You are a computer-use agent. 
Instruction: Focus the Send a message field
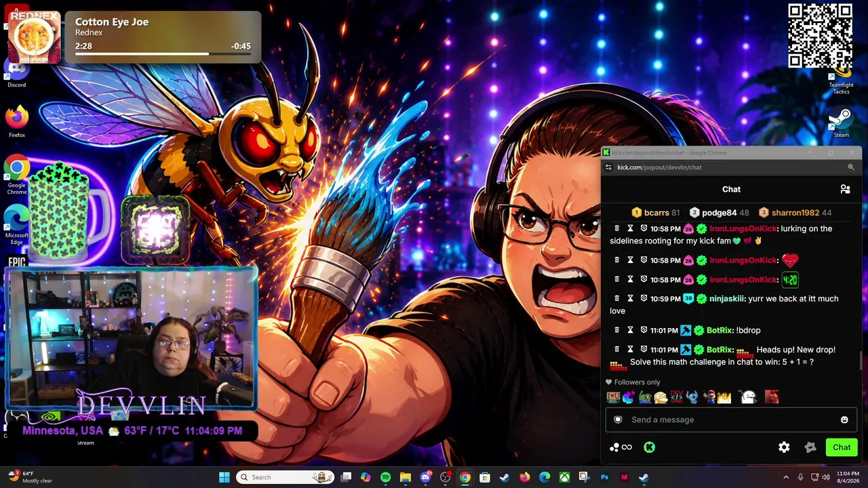click(x=731, y=420)
